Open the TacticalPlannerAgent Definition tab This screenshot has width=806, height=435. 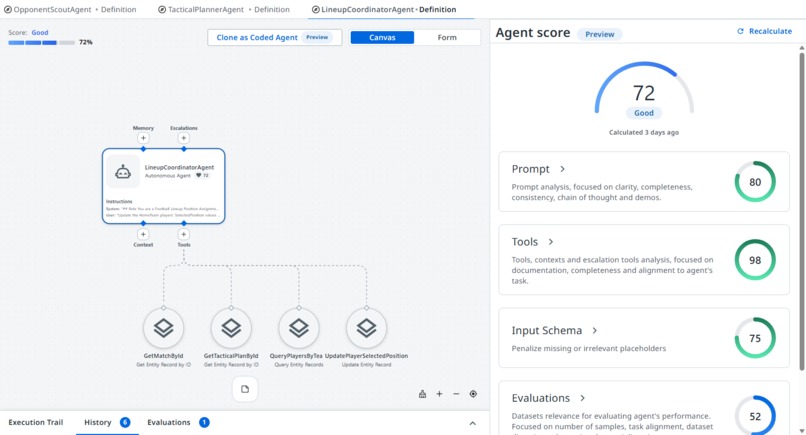pos(224,9)
